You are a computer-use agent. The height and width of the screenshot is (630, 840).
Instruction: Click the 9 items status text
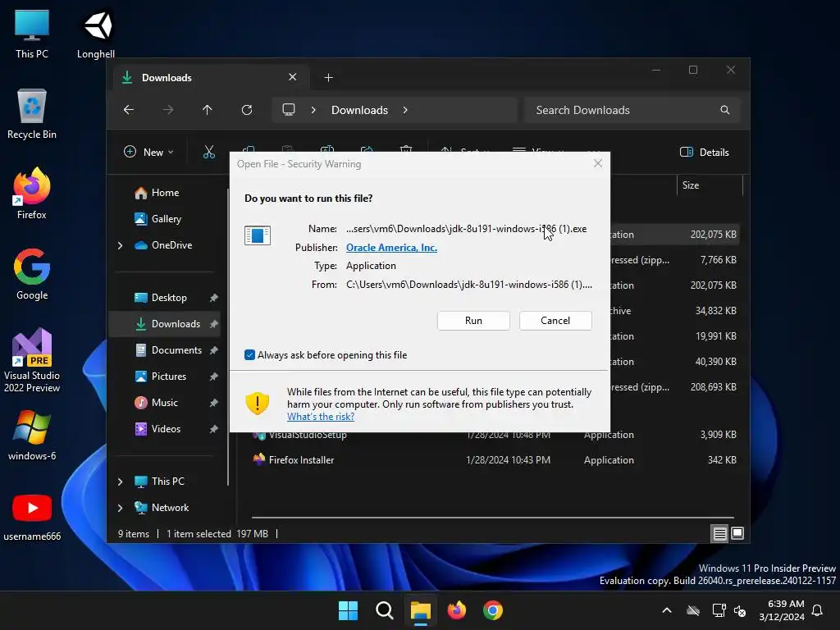(x=134, y=534)
